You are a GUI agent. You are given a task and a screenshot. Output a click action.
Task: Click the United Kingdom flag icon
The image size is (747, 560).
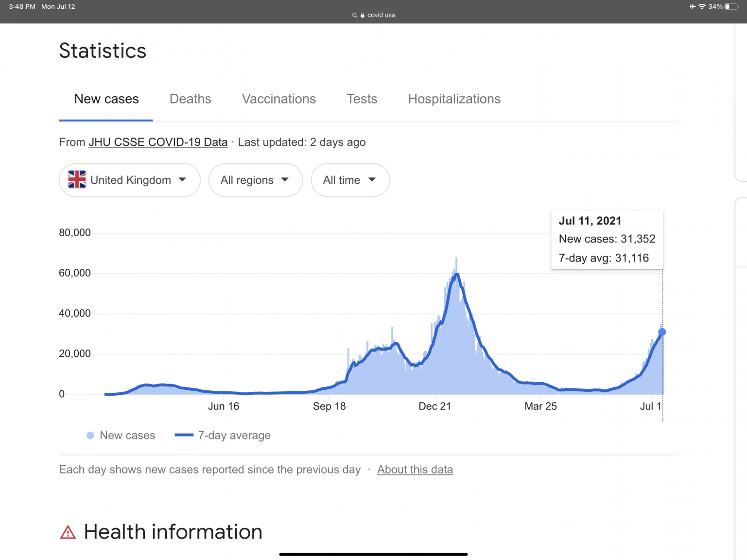point(77,180)
